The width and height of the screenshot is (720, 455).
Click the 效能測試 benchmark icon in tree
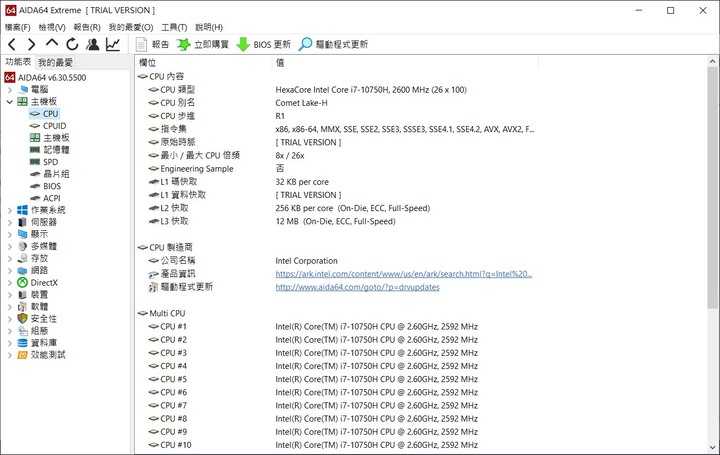point(22,355)
